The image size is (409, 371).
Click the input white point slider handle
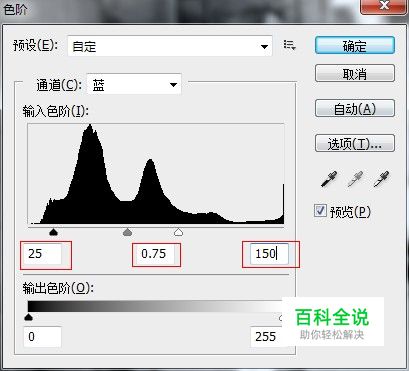(179, 232)
